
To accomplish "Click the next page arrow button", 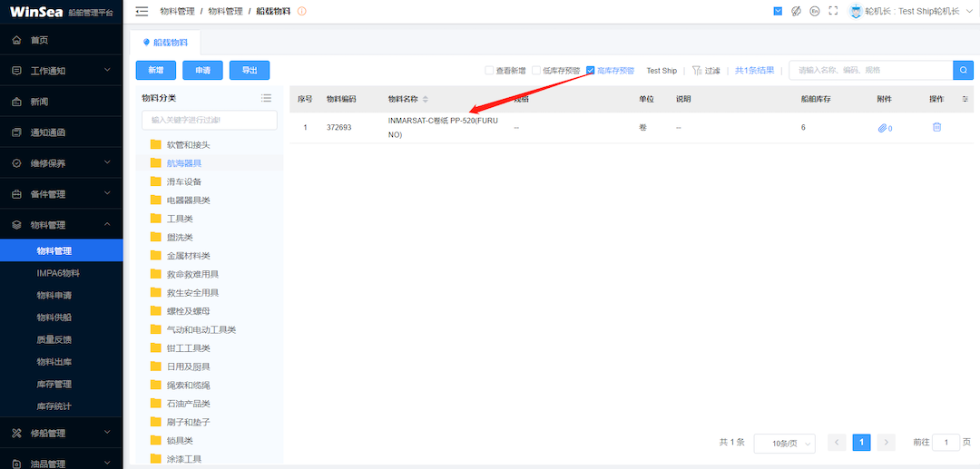I will click(x=887, y=443).
